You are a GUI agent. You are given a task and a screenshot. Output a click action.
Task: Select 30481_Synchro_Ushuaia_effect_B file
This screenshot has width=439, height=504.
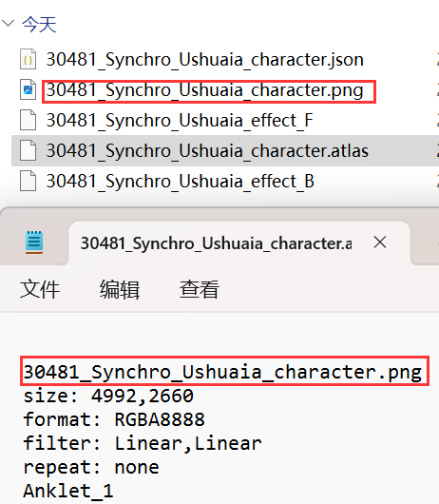(x=181, y=182)
